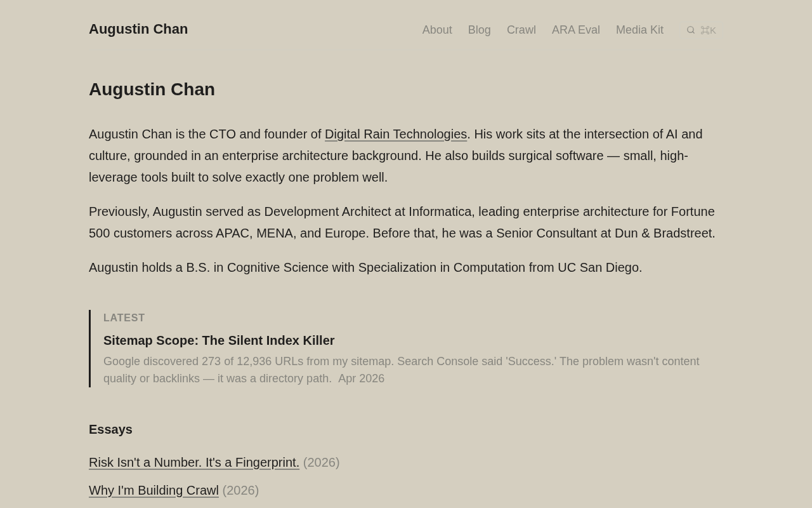This screenshot has width=812, height=508.
Task: Open the Why I'm Building Crawl essay
Action: pos(154,490)
